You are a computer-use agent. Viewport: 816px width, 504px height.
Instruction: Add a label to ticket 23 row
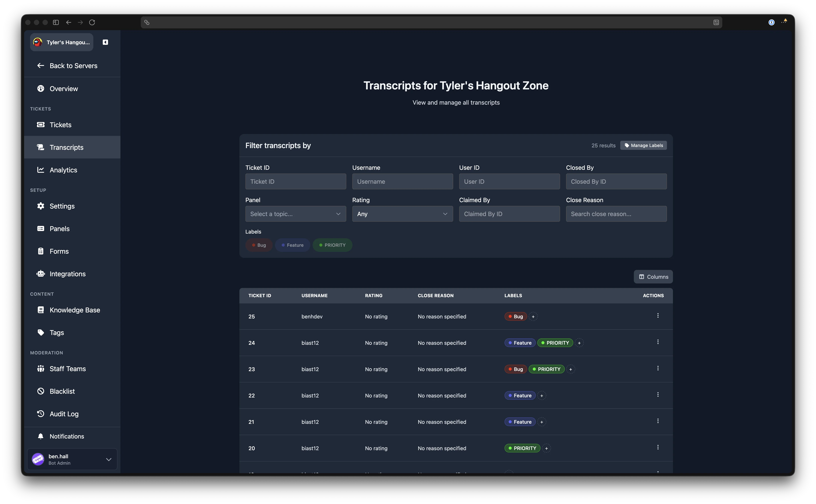(570, 369)
